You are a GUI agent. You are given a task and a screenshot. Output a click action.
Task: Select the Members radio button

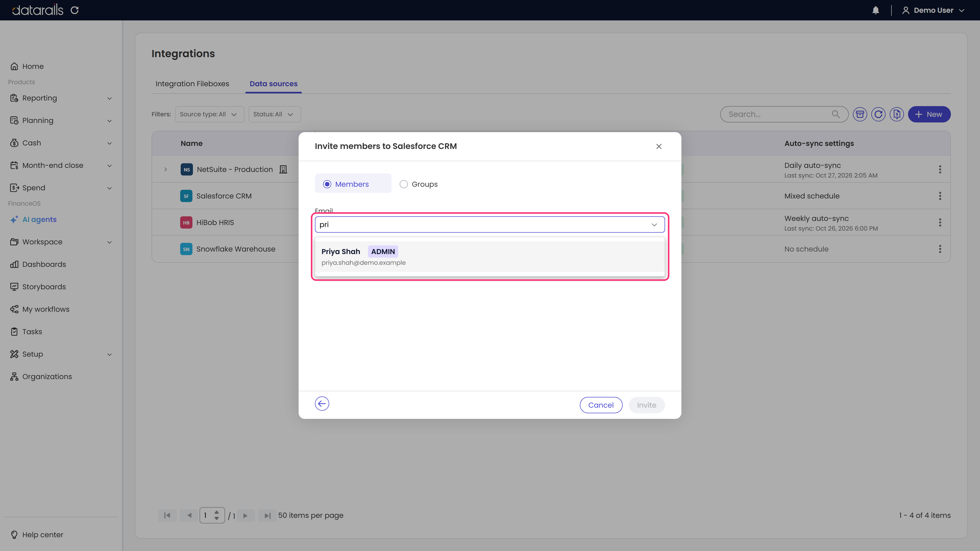pyautogui.click(x=327, y=184)
